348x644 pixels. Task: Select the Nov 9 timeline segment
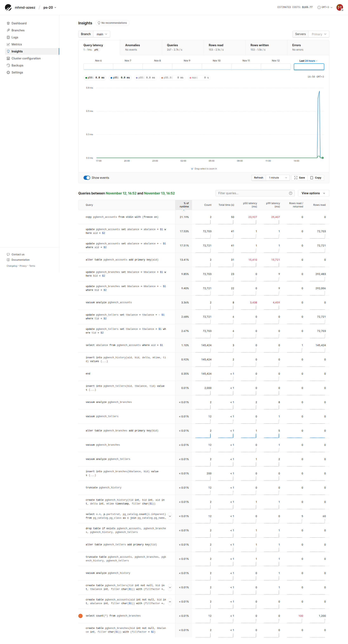click(x=187, y=66)
